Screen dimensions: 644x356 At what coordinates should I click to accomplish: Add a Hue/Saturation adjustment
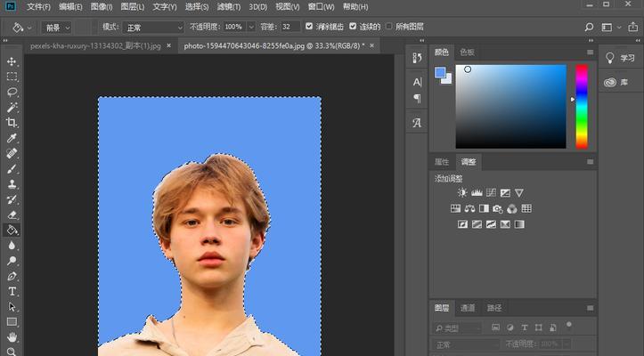coord(455,208)
